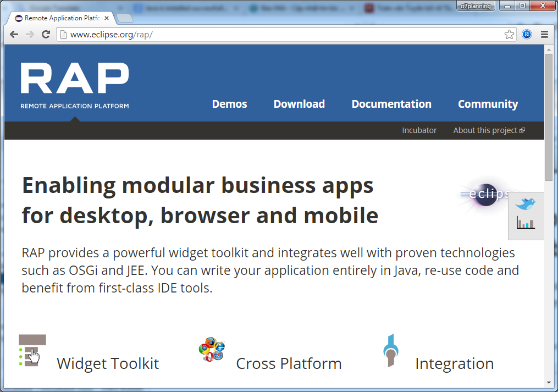Open the Download menu item
The height and width of the screenshot is (392, 558).
tap(299, 104)
